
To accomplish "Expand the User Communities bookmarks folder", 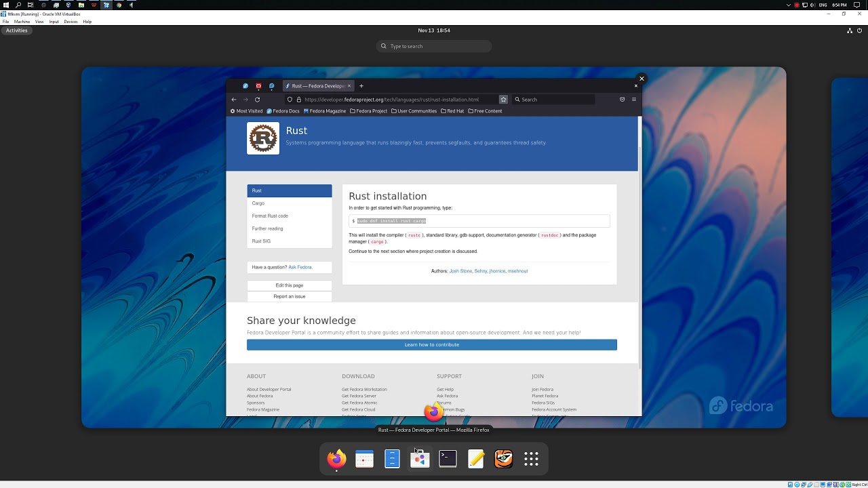I will (414, 111).
